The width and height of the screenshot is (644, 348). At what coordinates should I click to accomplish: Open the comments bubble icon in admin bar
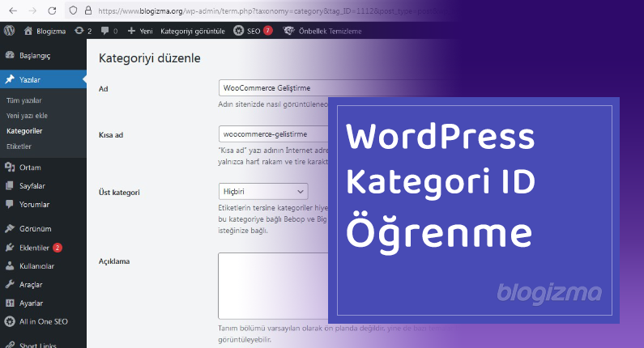(105, 31)
